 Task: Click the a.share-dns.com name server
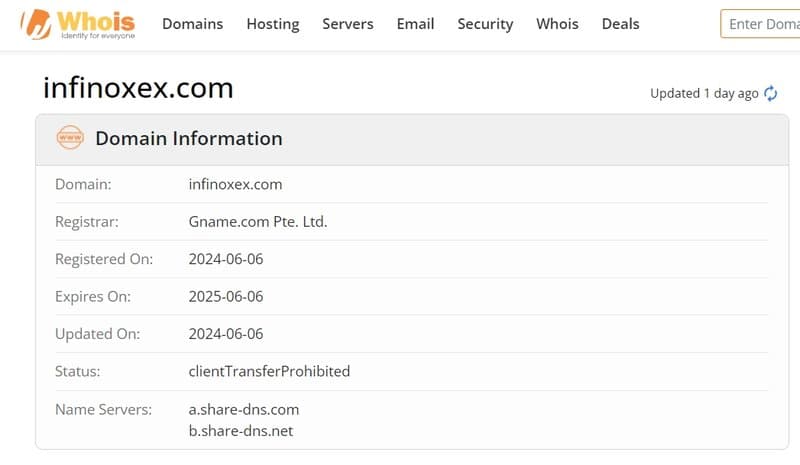click(244, 409)
